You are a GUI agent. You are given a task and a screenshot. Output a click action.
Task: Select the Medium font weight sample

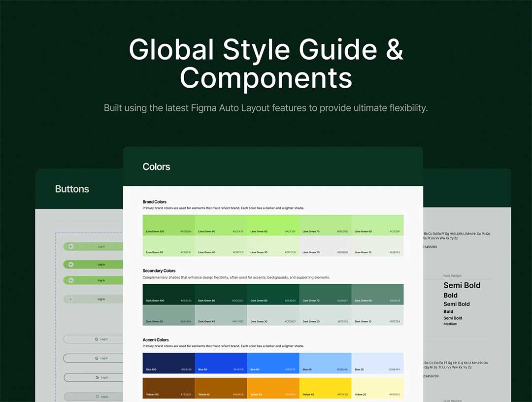coord(450,324)
